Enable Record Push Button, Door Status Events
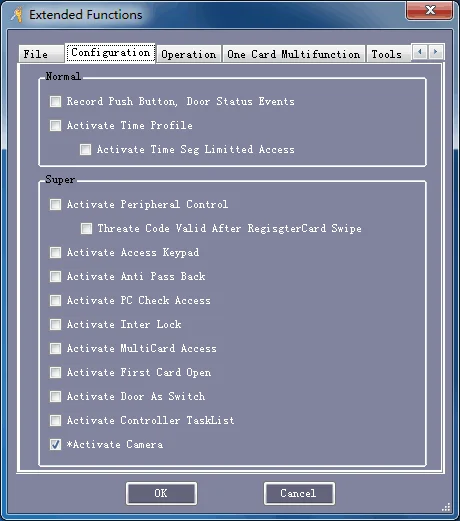Screen dimensions: 460x521 pos(55,101)
